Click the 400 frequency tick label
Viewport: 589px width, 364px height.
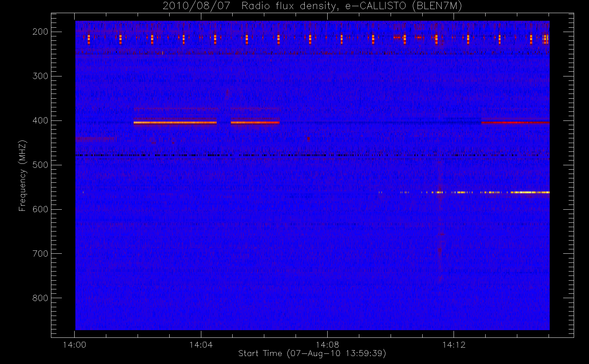pos(40,120)
